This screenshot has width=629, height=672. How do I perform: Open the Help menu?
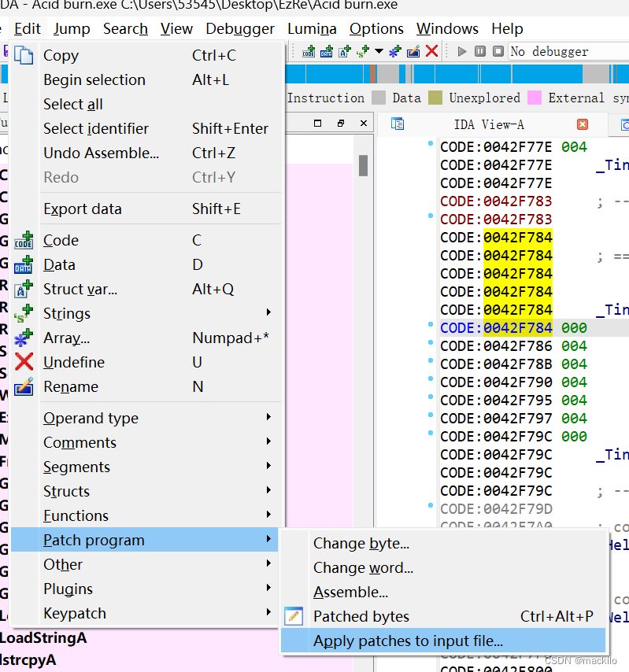[x=507, y=28]
